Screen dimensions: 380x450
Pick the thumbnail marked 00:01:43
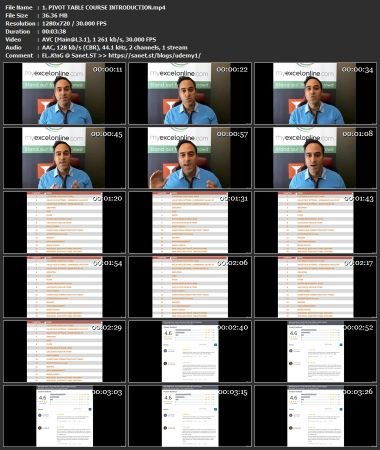coord(316,222)
